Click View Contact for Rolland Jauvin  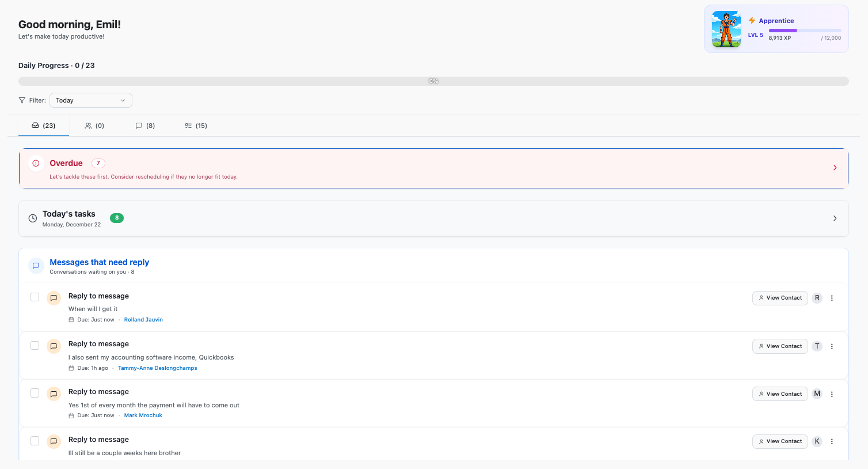click(780, 298)
